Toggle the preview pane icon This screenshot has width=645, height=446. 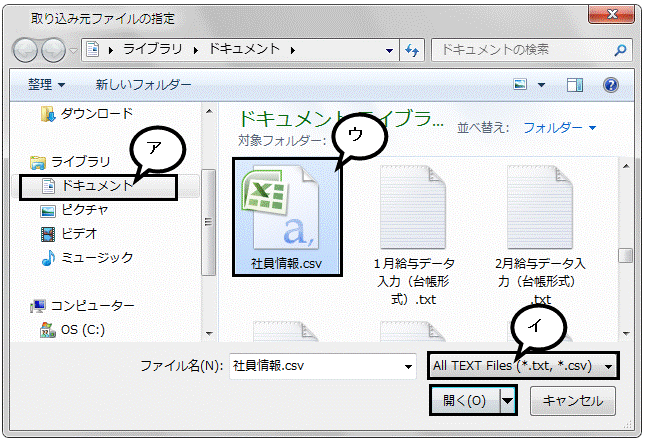pyautogui.click(x=575, y=85)
